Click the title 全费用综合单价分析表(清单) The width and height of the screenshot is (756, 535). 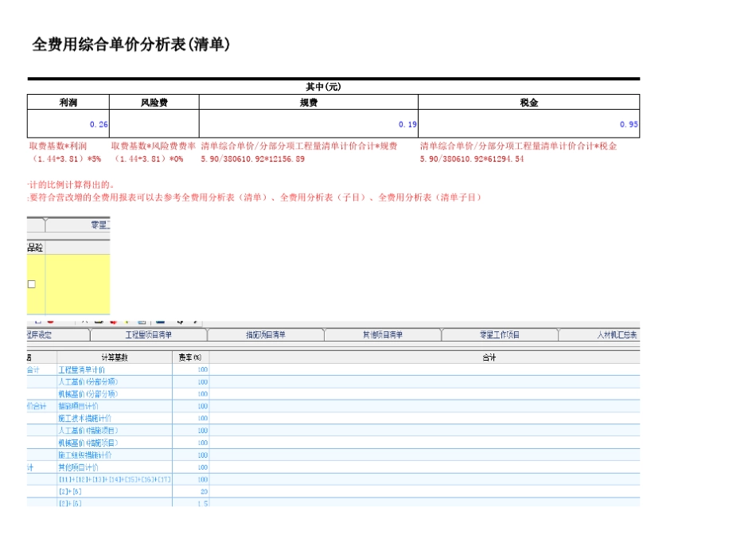[131, 45]
